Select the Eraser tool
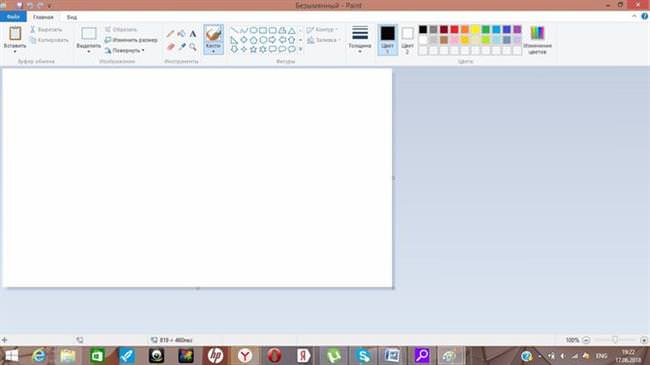 (170, 47)
